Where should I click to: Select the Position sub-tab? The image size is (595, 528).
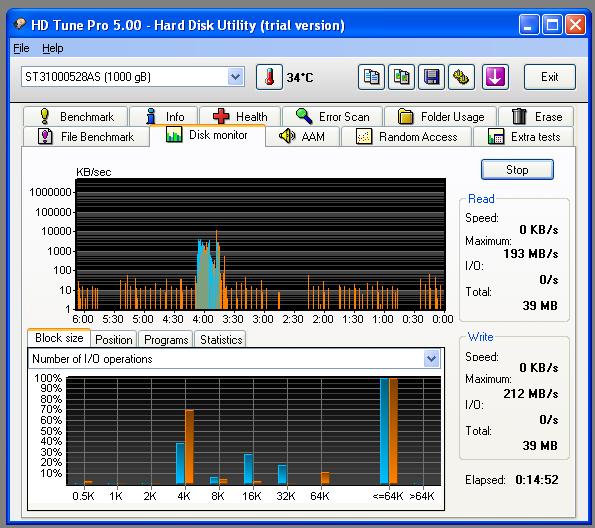click(114, 339)
